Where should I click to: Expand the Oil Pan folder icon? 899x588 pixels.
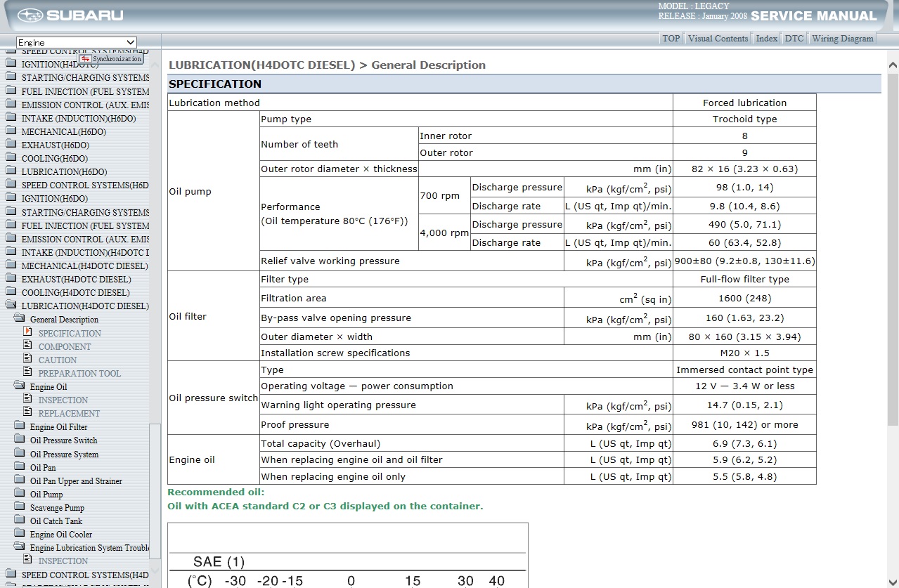(19, 466)
